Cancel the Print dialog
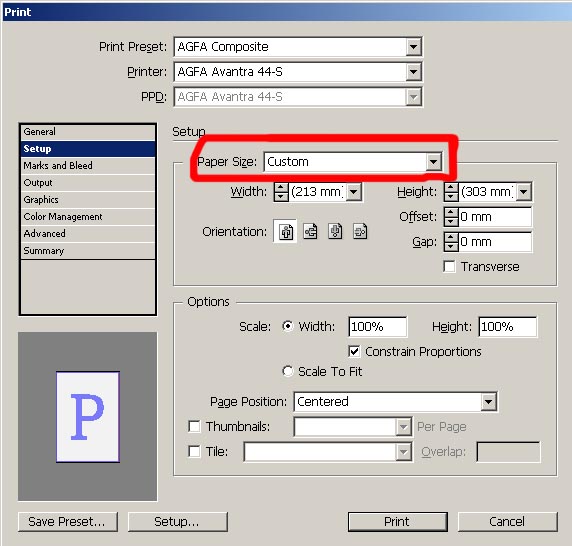The width and height of the screenshot is (572, 546). coord(507,522)
